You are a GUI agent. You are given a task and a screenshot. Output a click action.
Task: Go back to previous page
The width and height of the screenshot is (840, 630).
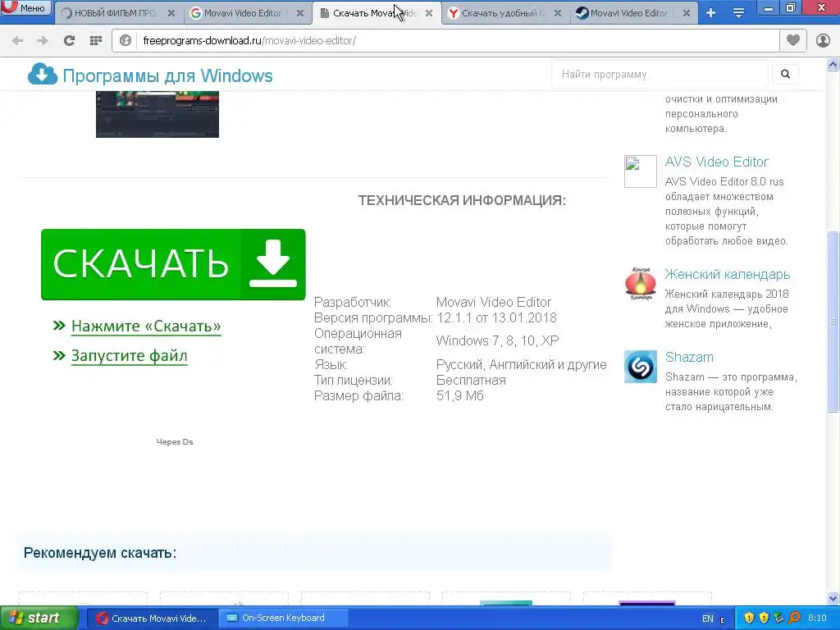(x=17, y=41)
